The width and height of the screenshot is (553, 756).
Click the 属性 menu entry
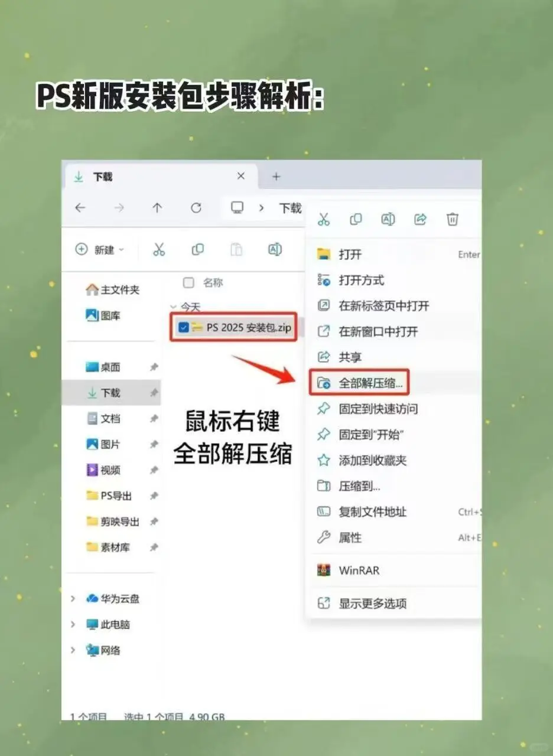[354, 537]
